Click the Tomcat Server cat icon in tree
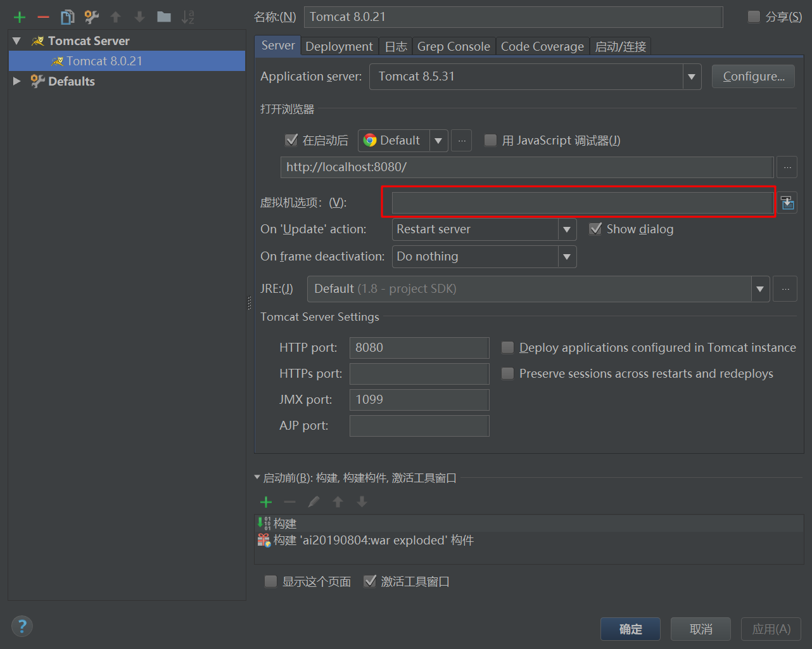812x649 pixels. 38,41
